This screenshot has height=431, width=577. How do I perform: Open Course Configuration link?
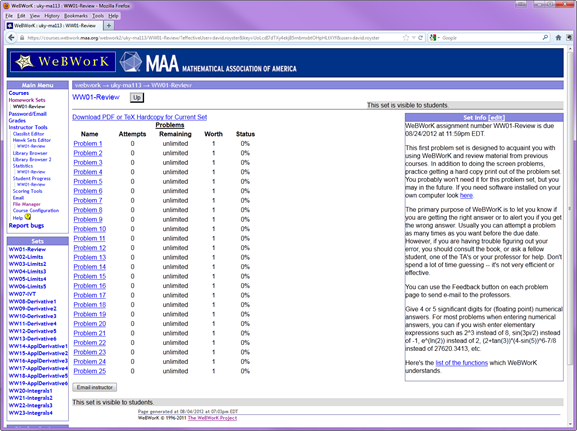[36, 211]
